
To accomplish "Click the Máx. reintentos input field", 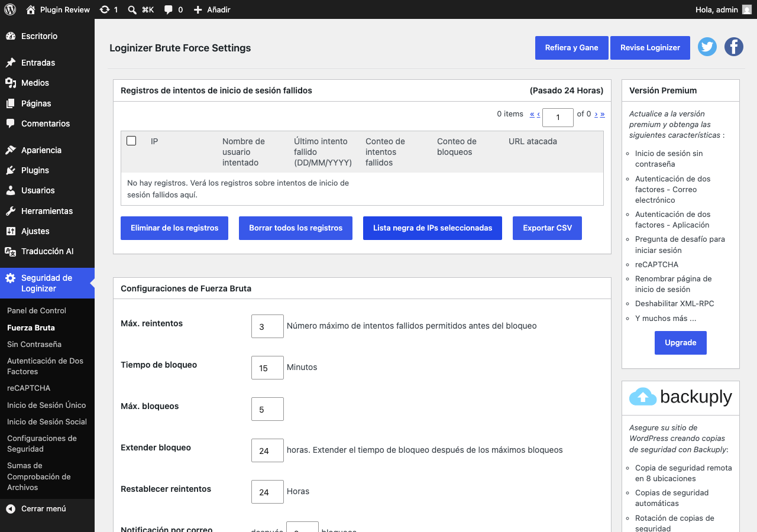I will pos(267,326).
